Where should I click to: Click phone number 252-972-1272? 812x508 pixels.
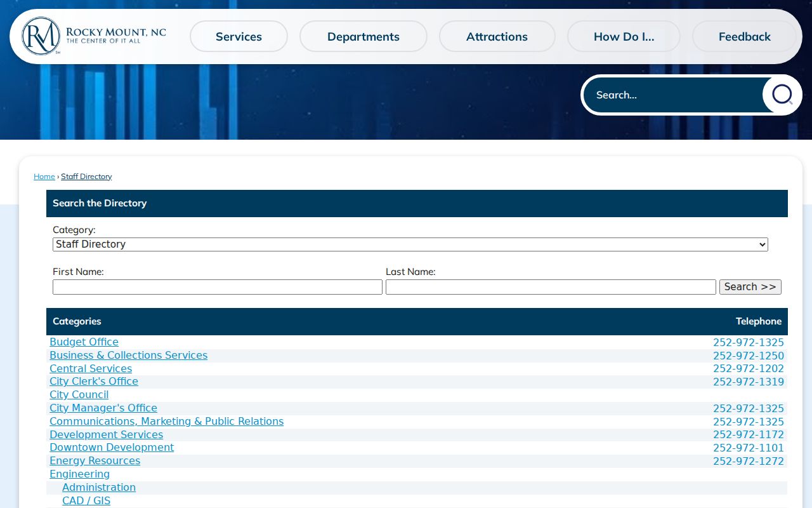click(x=749, y=462)
